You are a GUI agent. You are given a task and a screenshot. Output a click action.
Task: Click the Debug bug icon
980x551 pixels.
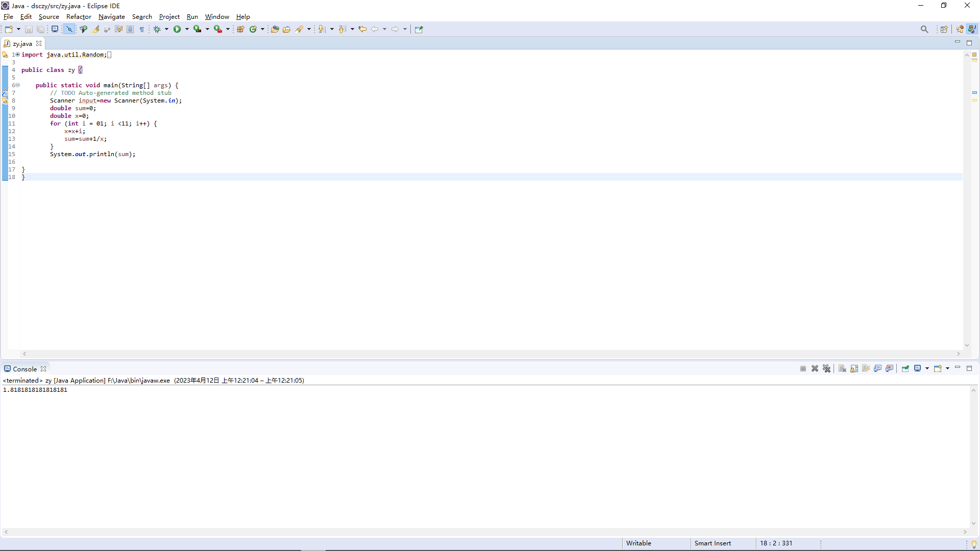[157, 29]
